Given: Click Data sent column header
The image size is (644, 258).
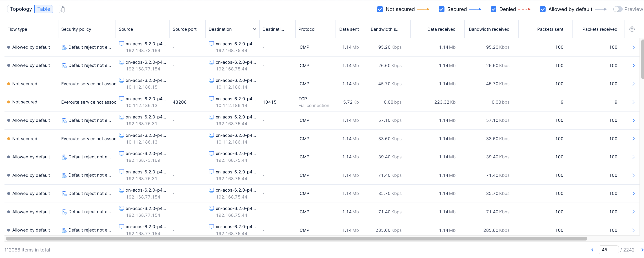Looking at the screenshot, I should point(349,29).
